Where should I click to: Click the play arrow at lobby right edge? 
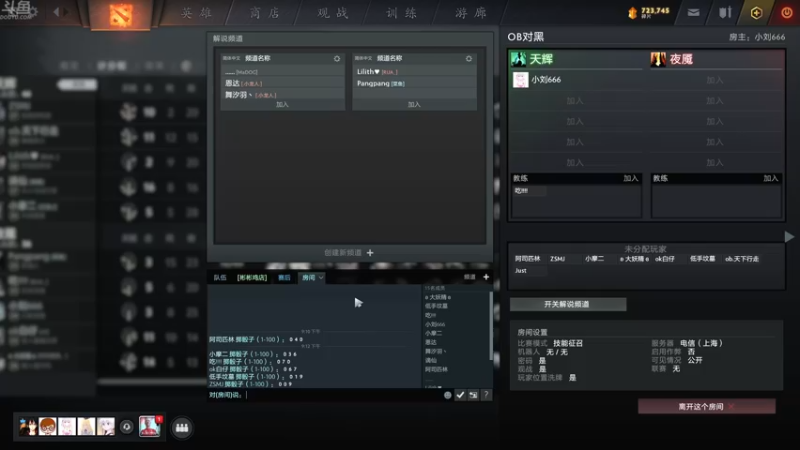click(x=789, y=236)
